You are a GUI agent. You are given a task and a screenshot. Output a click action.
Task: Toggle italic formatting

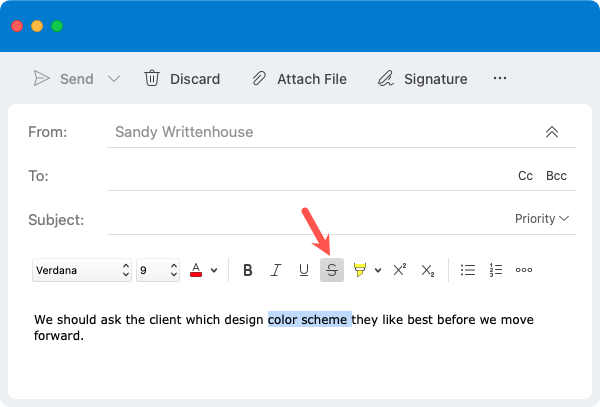[x=276, y=270]
